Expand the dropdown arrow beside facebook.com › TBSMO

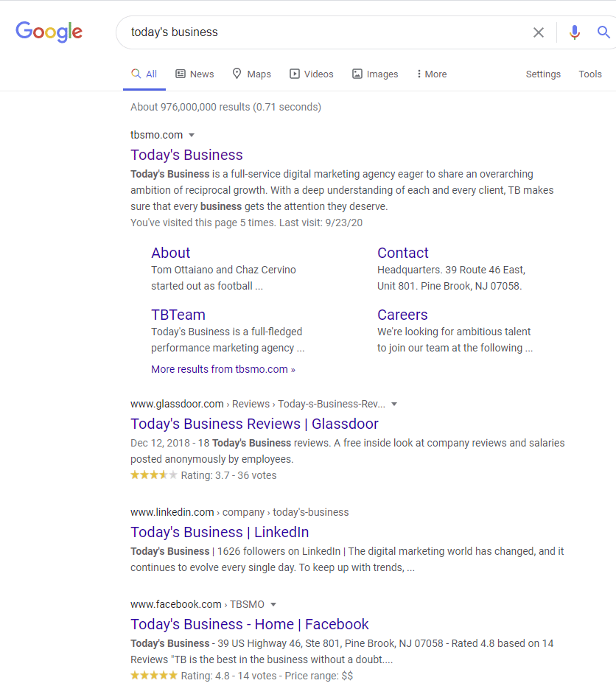(273, 604)
